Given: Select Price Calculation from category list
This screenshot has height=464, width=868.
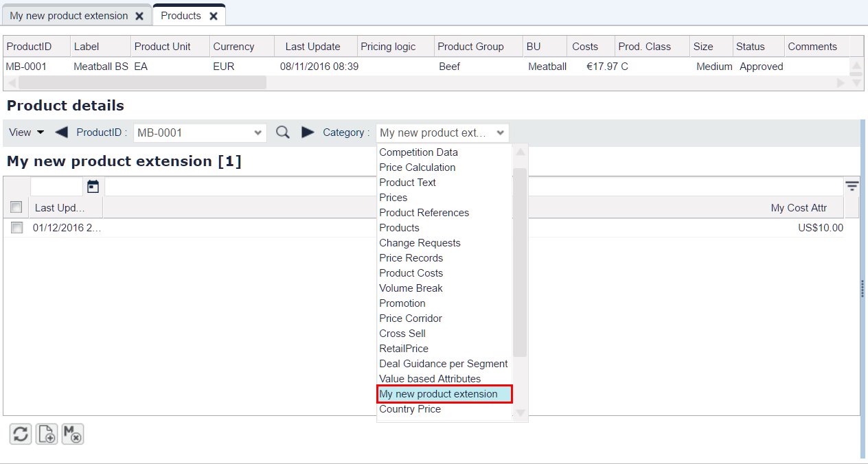Looking at the screenshot, I should pos(418,167).
